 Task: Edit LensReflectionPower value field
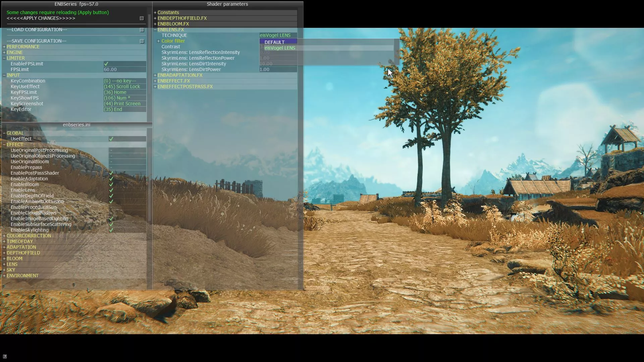pos(278,58)
